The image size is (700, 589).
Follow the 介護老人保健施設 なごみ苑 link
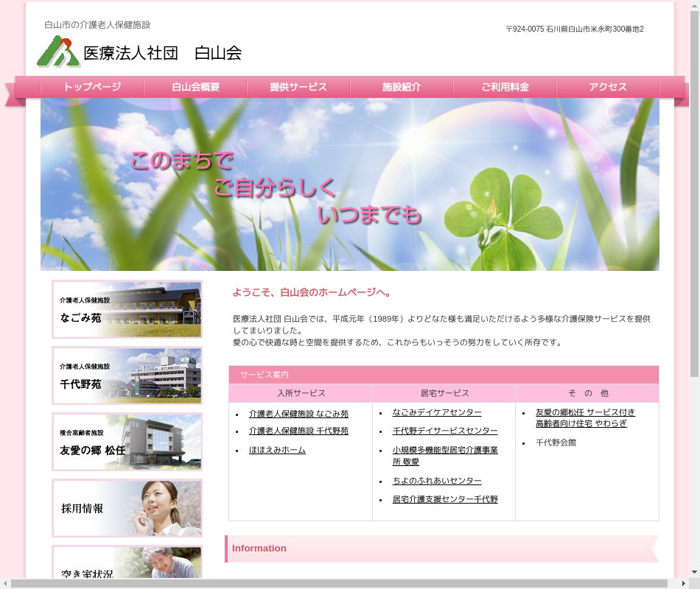[x=298, y=414]
